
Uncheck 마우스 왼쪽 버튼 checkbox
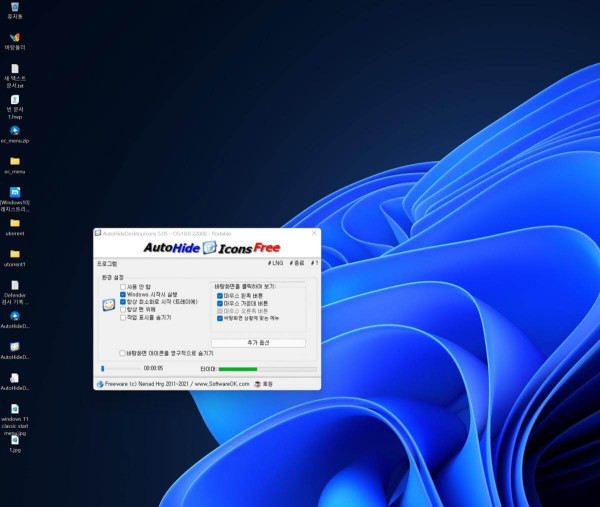[220, 296]
